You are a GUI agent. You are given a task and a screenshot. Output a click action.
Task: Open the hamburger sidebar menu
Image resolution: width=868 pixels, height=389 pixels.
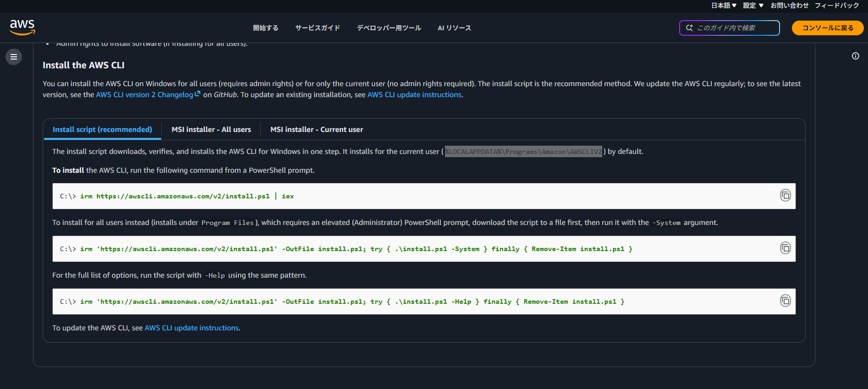[x=14, y=57]
